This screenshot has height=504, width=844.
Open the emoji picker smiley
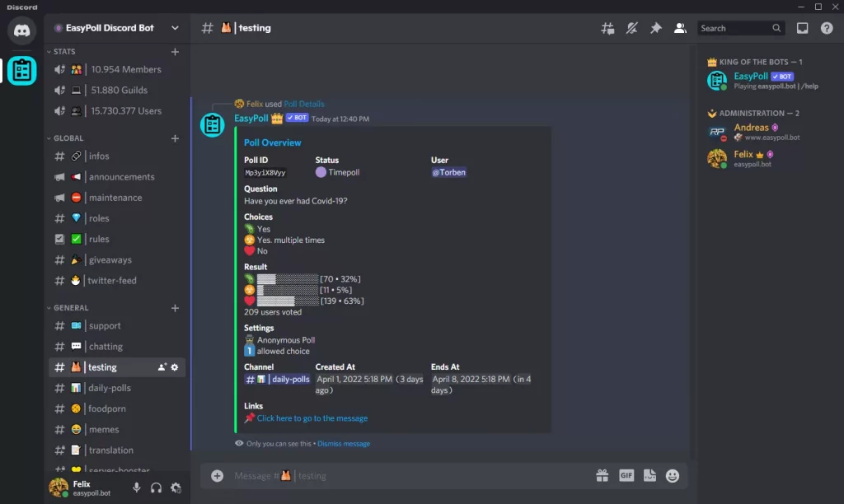[673, 475]
